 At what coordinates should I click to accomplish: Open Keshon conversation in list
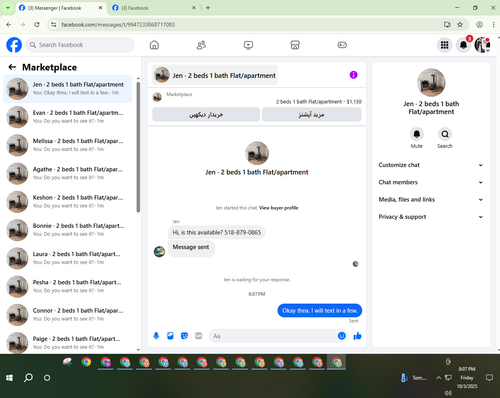68,202
